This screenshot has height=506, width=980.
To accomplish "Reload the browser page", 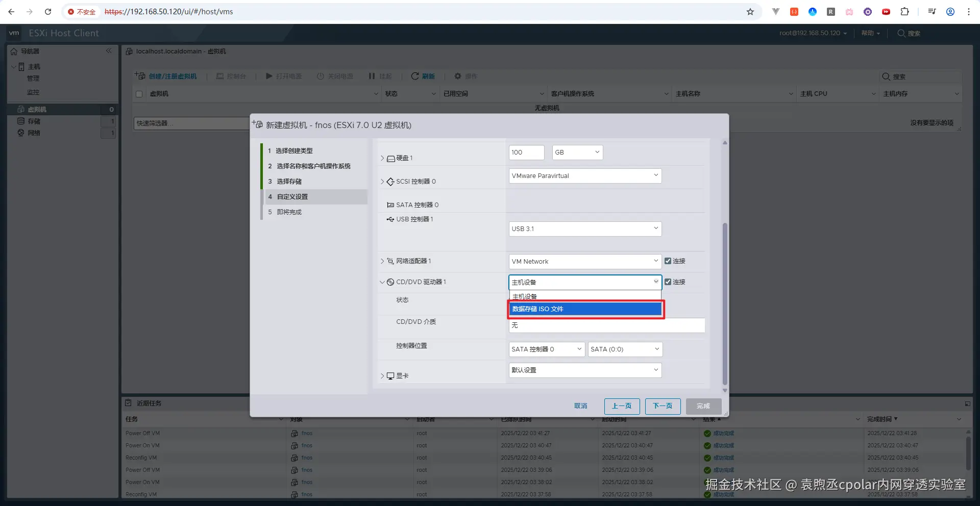I will [x=48, y=12].
